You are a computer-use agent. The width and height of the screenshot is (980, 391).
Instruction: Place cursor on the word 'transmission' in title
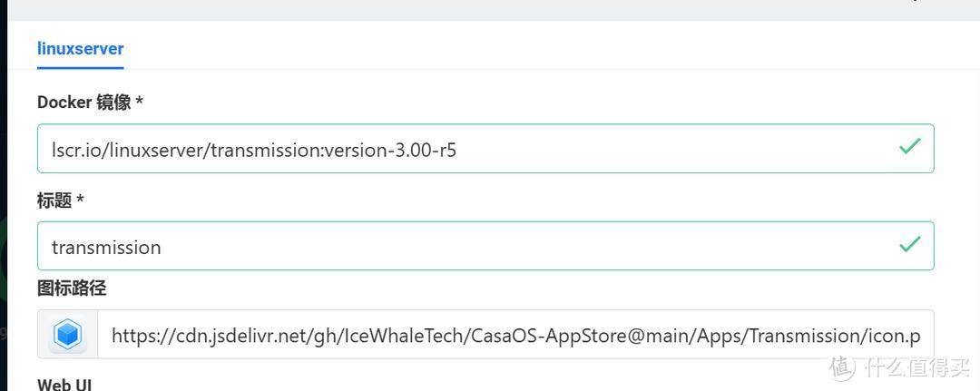click(x=106, y=248)
